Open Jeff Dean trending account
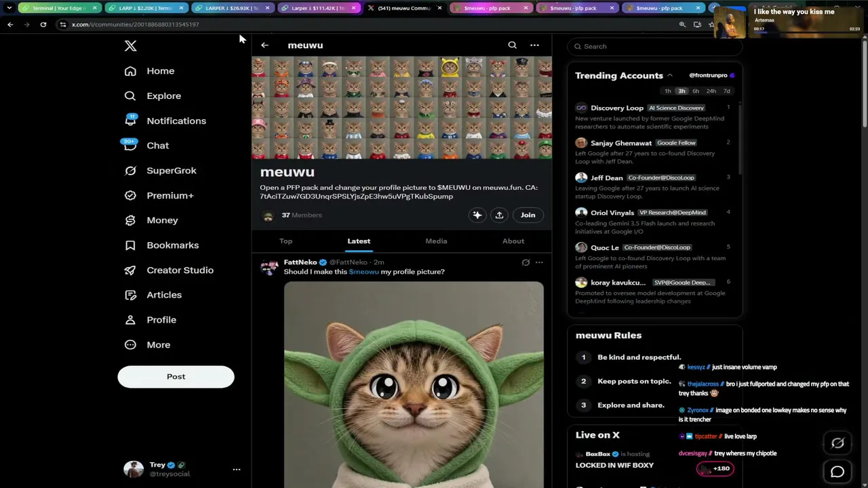This screenshot has width=868, height=488. (607, 178)
